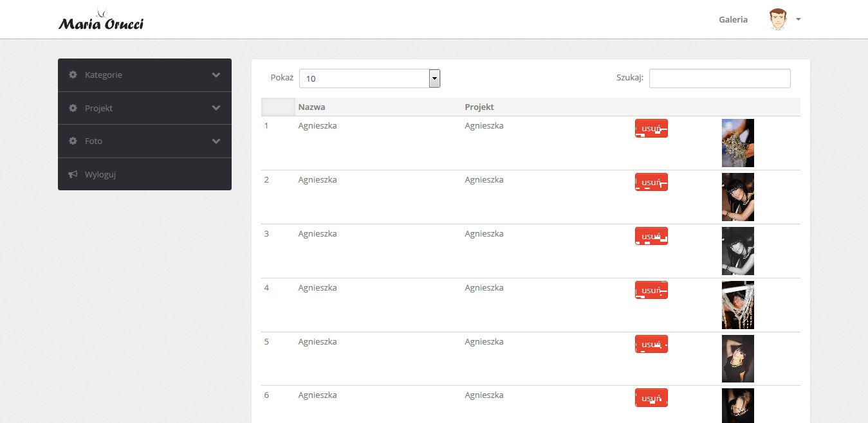The image size is (868, 423).
Task: Open the row 4 photo thumbnail
Action: coord(738,305)
